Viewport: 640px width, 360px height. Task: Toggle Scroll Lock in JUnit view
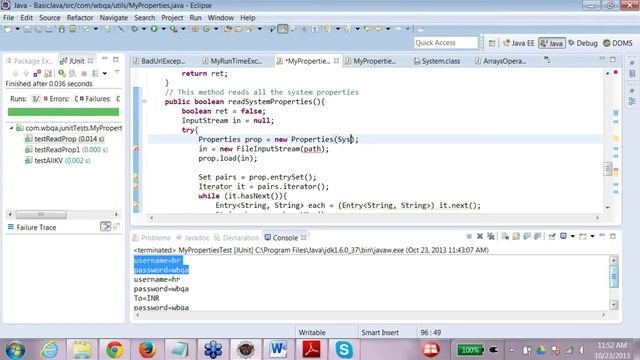[x=48, y=73]
